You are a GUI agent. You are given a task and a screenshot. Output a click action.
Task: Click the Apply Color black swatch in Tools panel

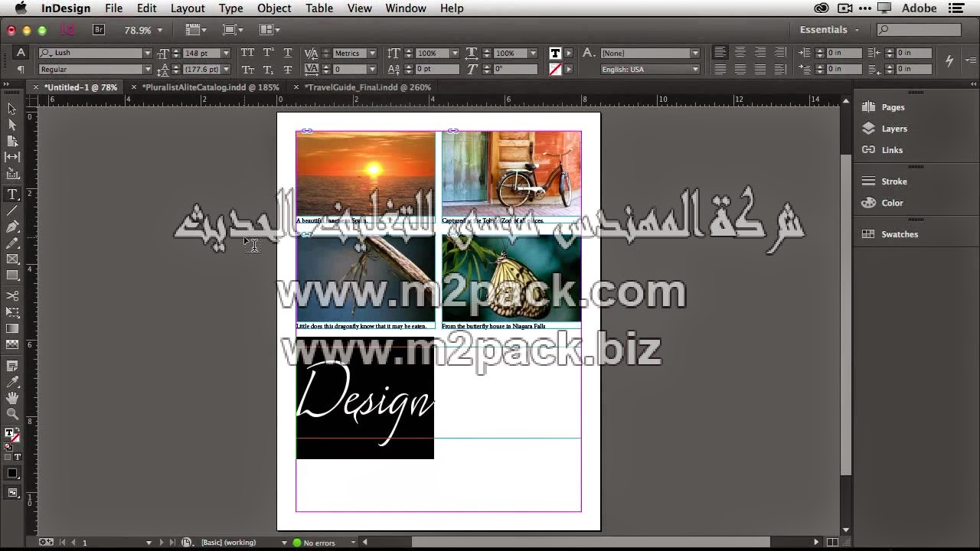12,474
